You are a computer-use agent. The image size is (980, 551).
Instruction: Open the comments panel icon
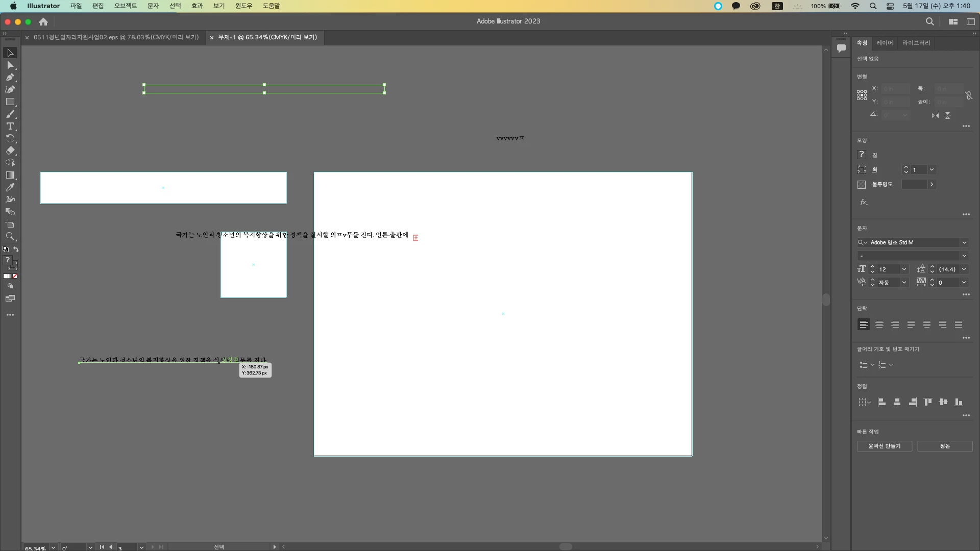[x=841, y=48]
